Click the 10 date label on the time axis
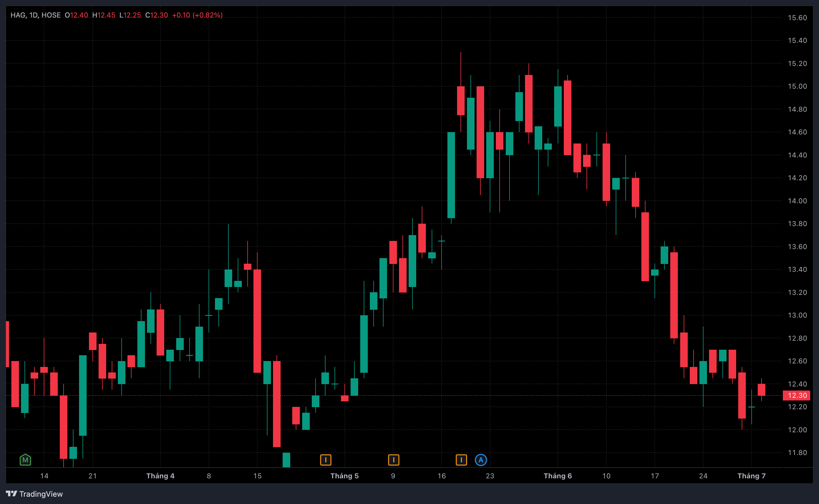Image resolution: width=819 pixels, height=504 pixels. pyautogui.click(x=606, y=476)
